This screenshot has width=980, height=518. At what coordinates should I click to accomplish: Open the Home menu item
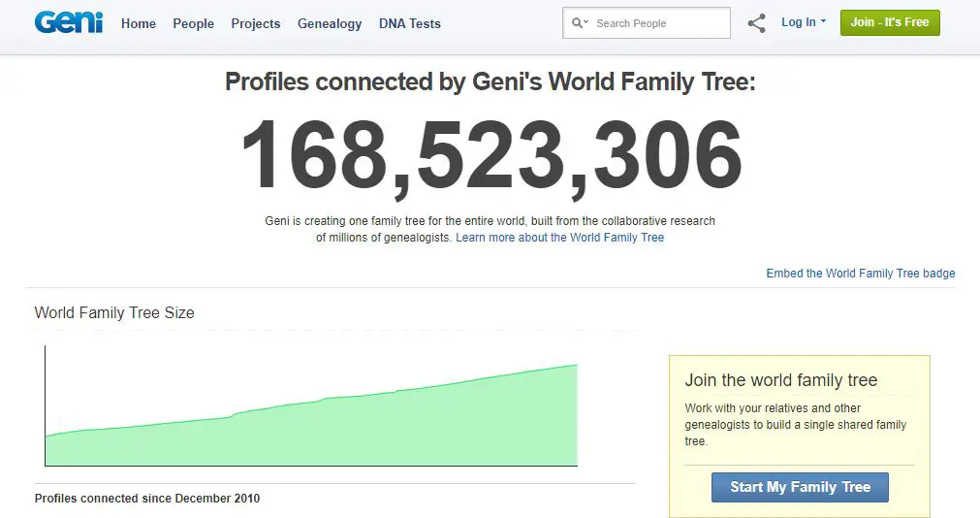pos(138,24)
